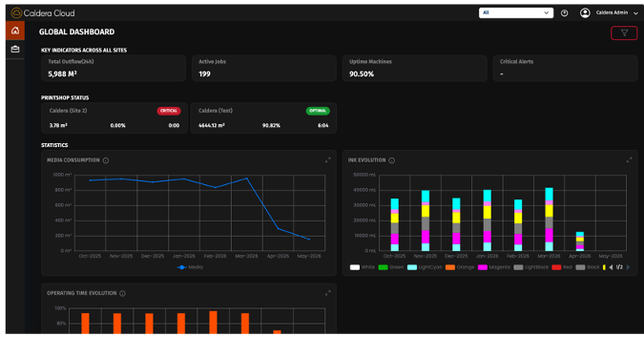Open the Caldera (Site 2) printshop card
644x357 pixels.
pyautogui.click(x=114, y=118)
